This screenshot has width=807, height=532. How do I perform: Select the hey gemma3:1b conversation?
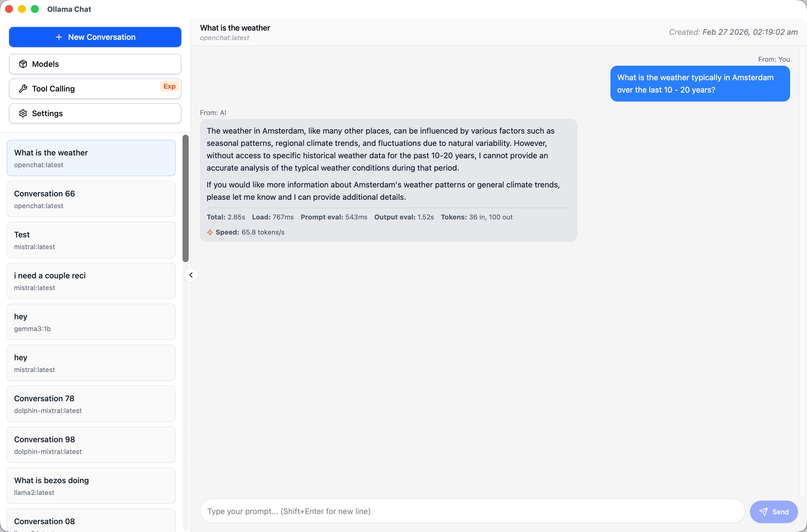click(x=91, y=322)
